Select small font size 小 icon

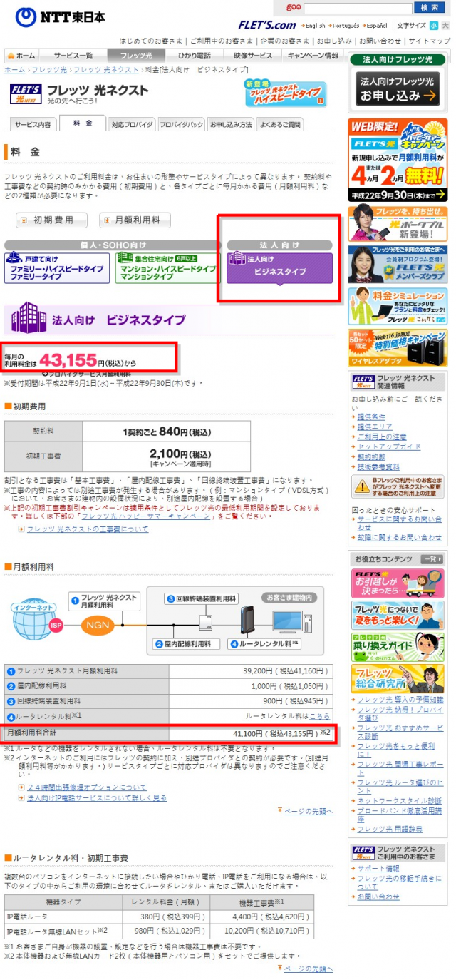point(433,25)
